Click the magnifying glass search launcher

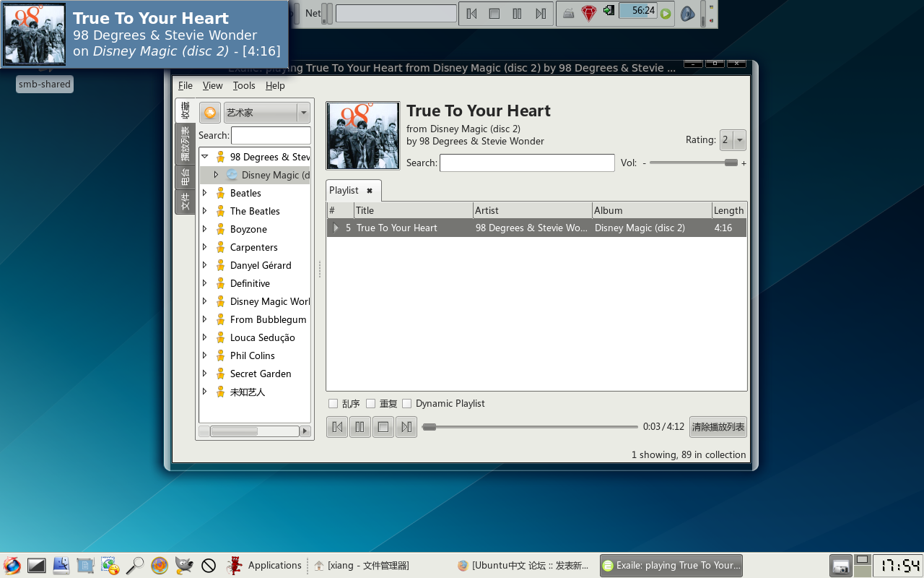(x=135, y=565)
